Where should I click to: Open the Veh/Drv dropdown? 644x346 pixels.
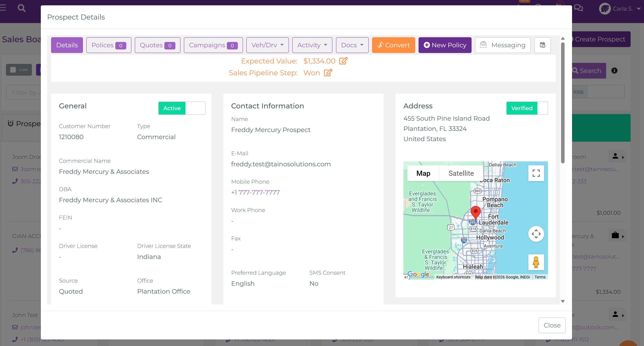tap(267, 45)
